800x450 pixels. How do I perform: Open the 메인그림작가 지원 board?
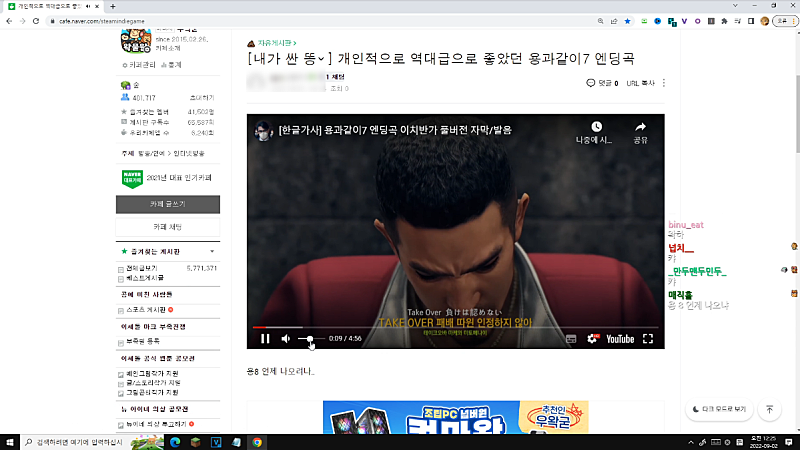(x=153, y=373)
